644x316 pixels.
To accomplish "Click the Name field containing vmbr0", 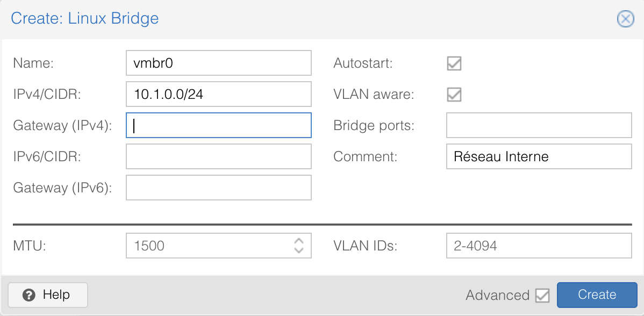I will pyautogui.click(x=218, y=63).
